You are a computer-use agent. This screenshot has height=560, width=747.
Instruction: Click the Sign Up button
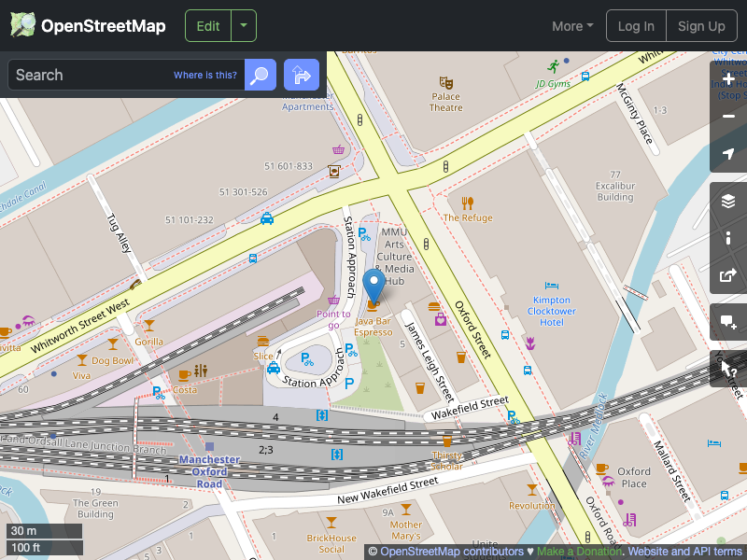click(x=701, y=25)
